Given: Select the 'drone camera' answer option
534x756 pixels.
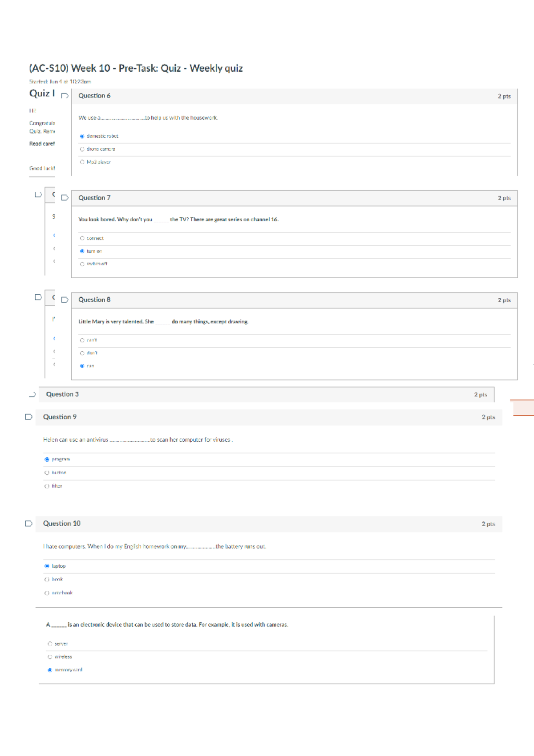Looking at the screenshot, I should pos(82,149).
